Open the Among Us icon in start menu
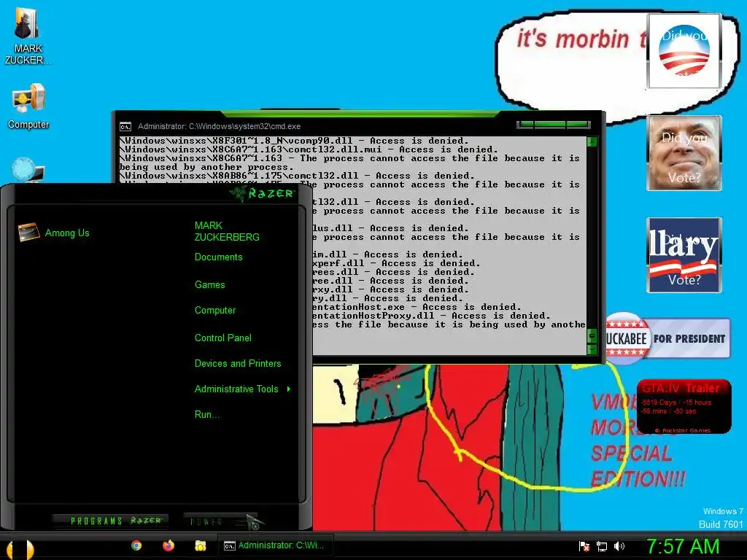The width and height of the screenshot is (747, 560). point(28,233)
